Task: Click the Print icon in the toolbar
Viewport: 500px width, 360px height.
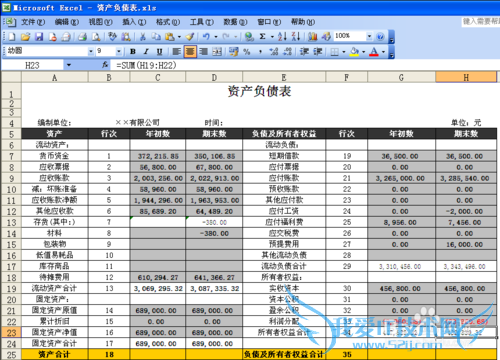Action: (x=82, y=36)
